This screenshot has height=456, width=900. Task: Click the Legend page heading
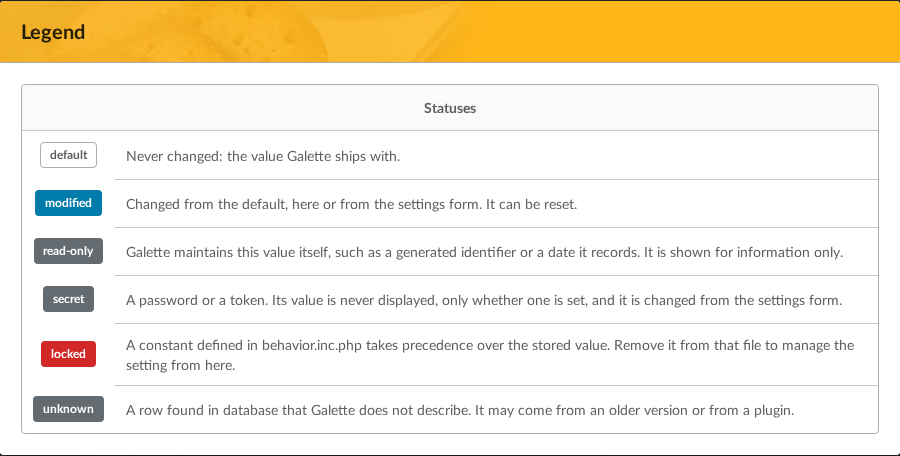point(53,32)
